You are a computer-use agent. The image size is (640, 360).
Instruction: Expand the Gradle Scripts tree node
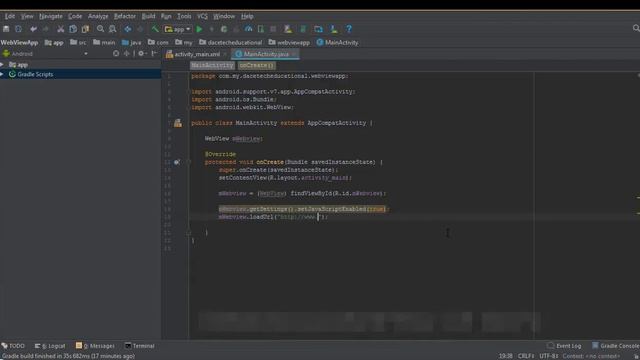point(2,74)
